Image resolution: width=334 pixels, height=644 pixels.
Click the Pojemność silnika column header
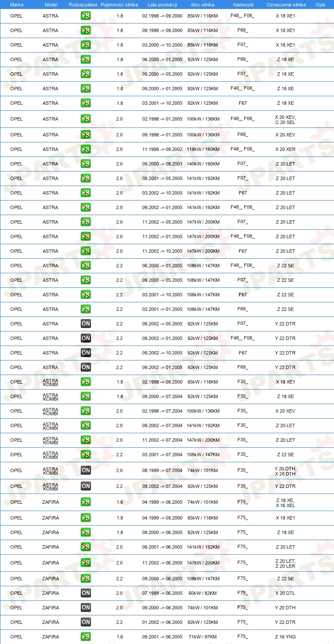(119, 5)
